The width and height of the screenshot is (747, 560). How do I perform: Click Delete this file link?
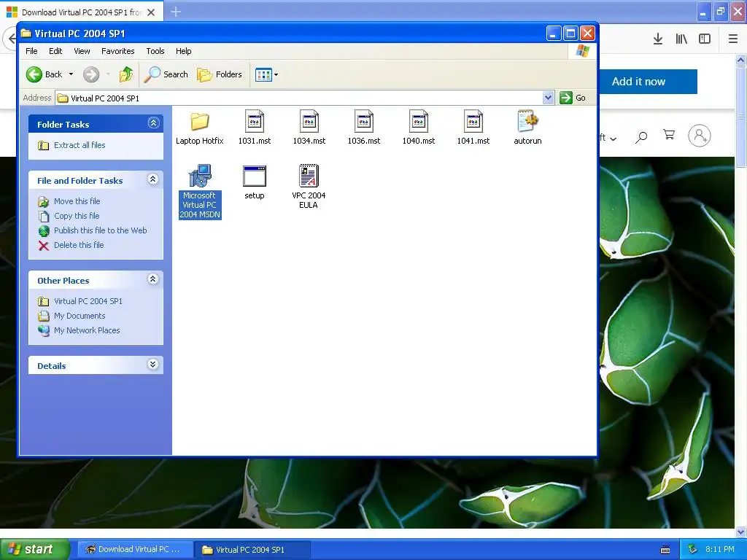(x=79, y=245)
